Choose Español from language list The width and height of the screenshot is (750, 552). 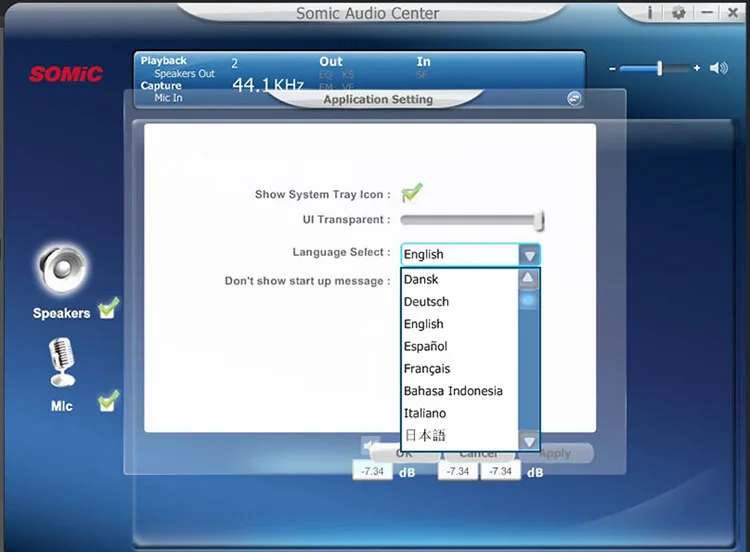coord(460,346)
